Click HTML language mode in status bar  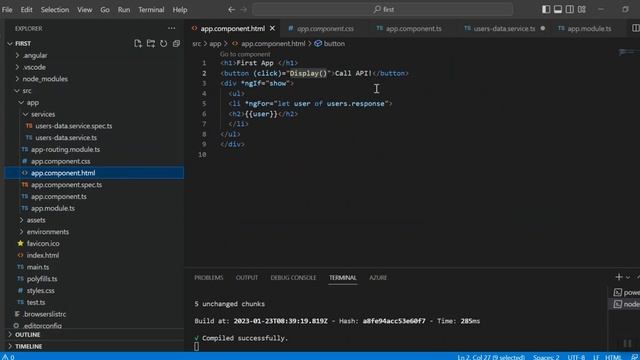(613, 357)
